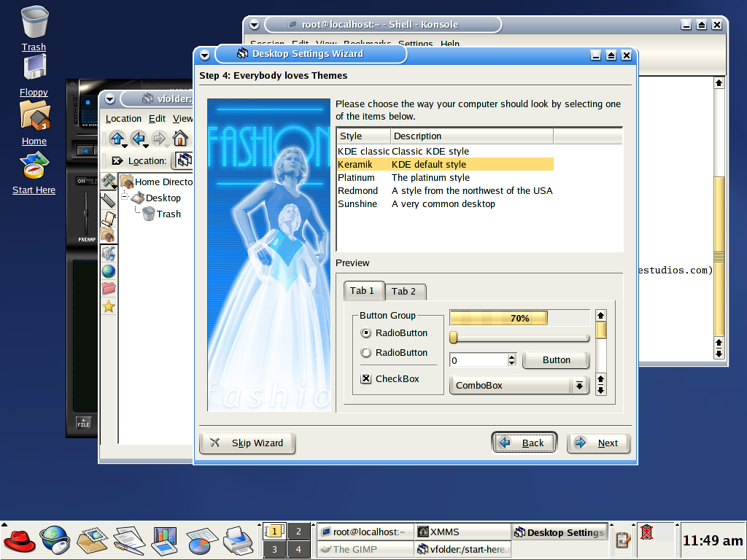Viewport: 747px width, 560px height.
Task: Select the tools icon atop vfolder sidebar
Action: 109,181
